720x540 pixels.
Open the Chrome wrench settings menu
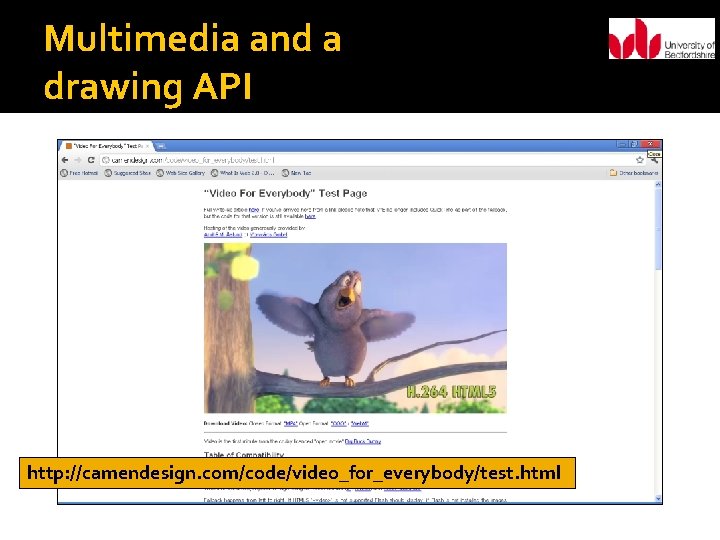654,160
